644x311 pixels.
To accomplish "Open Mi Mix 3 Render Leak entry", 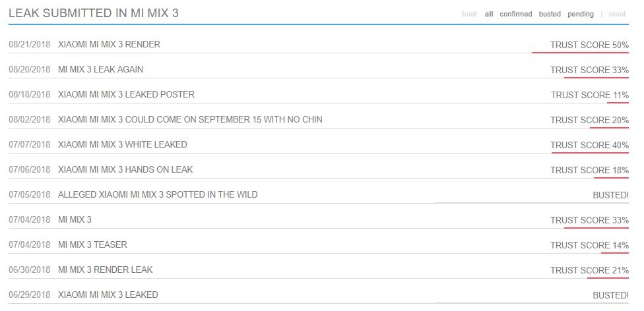I will (x=105, y=270).
